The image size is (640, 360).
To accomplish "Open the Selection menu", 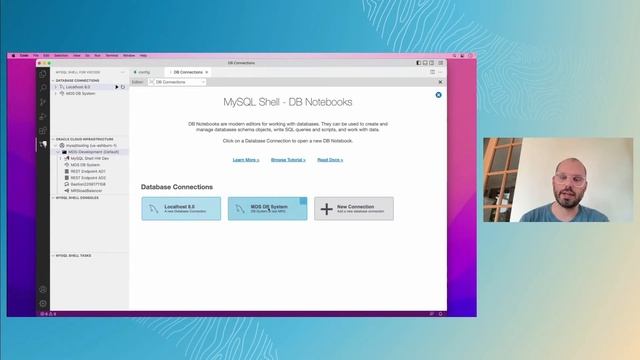I will click(x=61, y=56).
